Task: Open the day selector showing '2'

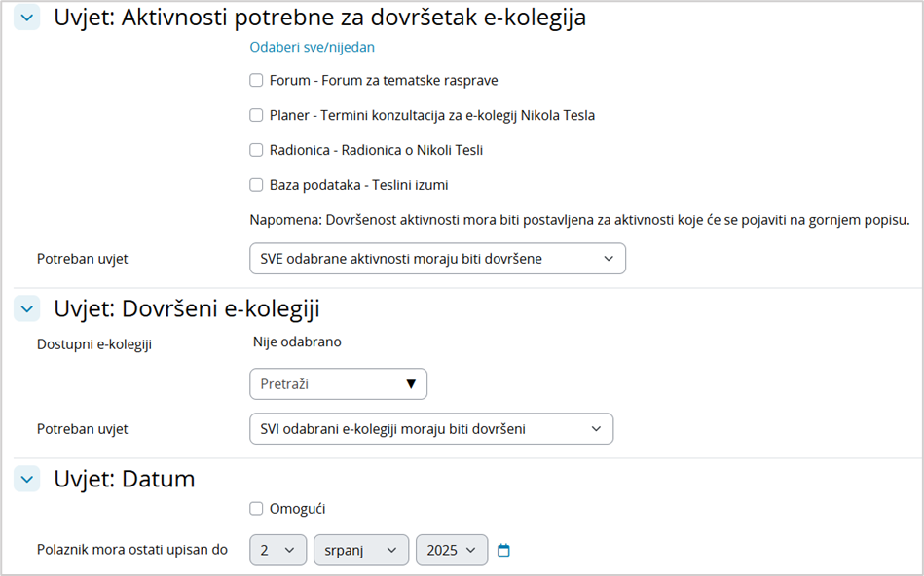Action: click(277, 550)
